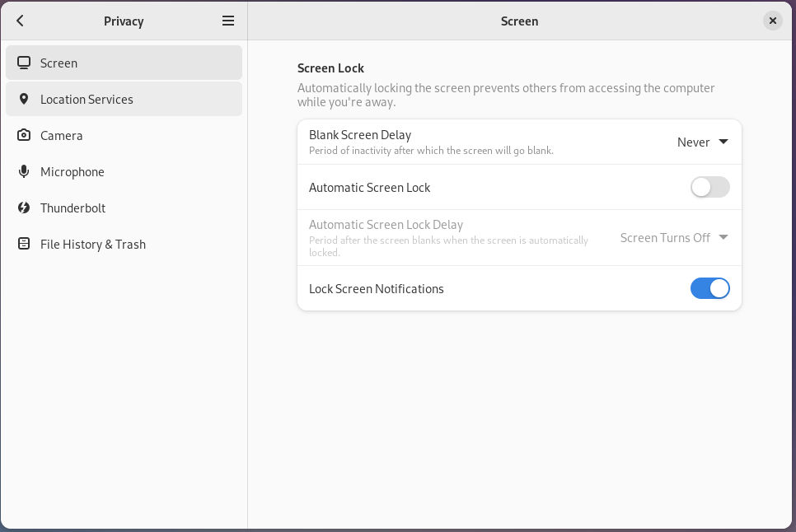796x532 pixels.
Task: Click the "Automatic Screen Lock" row label
Action: (x=370, y=188)
